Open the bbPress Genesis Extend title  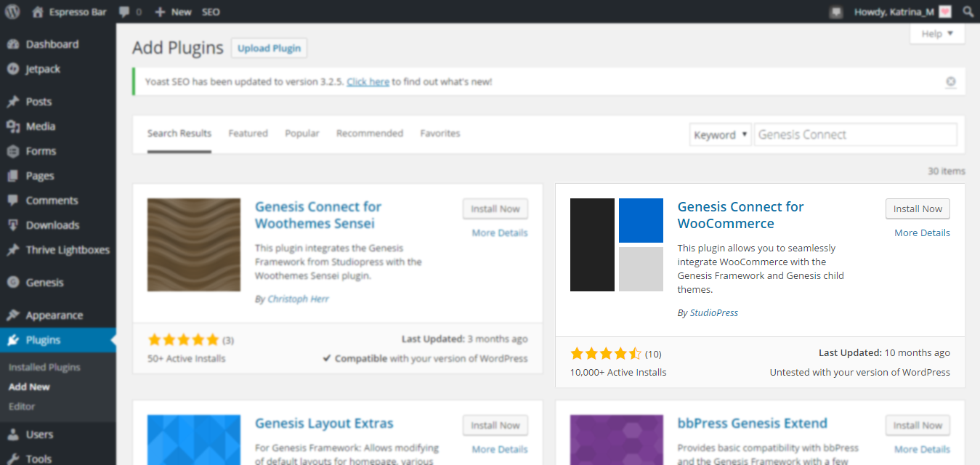tap(752, 424)
